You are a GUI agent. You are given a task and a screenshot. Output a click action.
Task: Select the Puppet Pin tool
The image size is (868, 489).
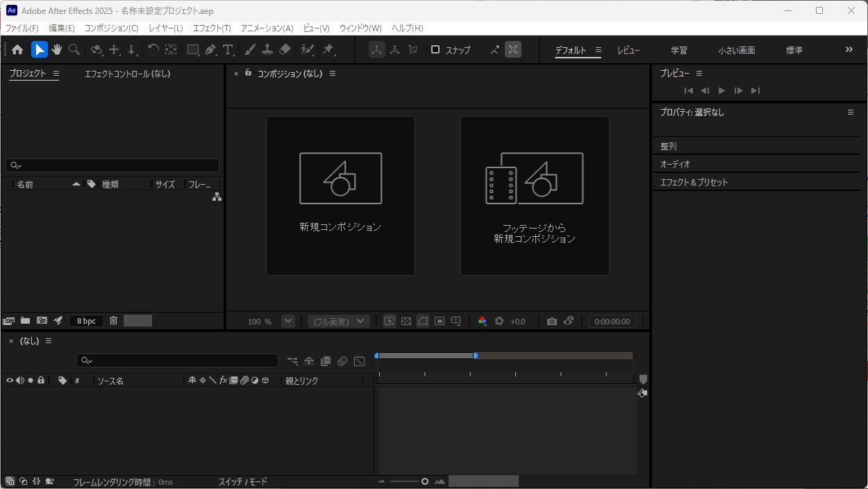328,49
